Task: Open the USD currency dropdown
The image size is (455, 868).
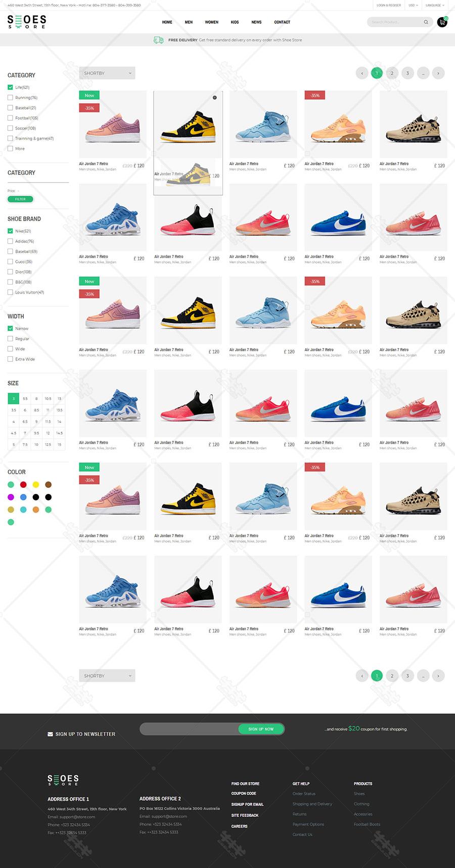Action: point(413,5)
